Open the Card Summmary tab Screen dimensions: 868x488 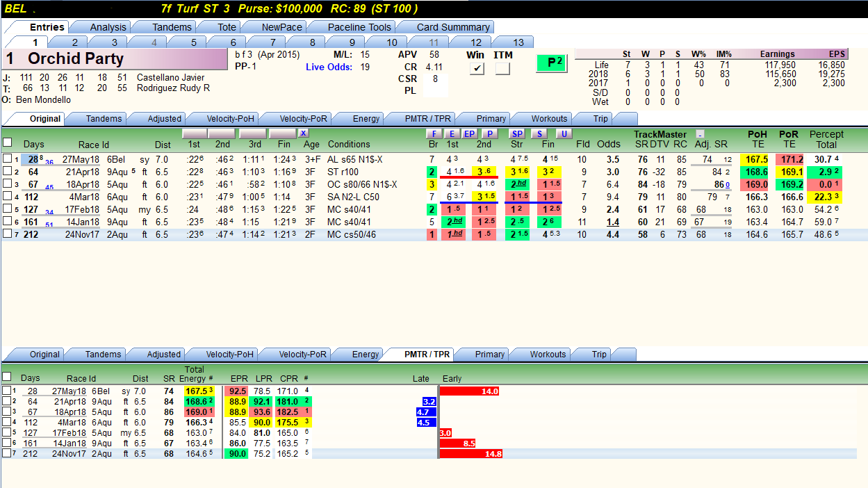point(453,27)
